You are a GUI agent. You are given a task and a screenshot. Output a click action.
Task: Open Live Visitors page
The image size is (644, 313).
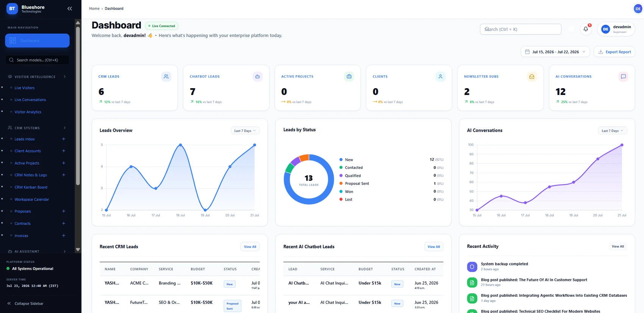click(x=25, y=88)
